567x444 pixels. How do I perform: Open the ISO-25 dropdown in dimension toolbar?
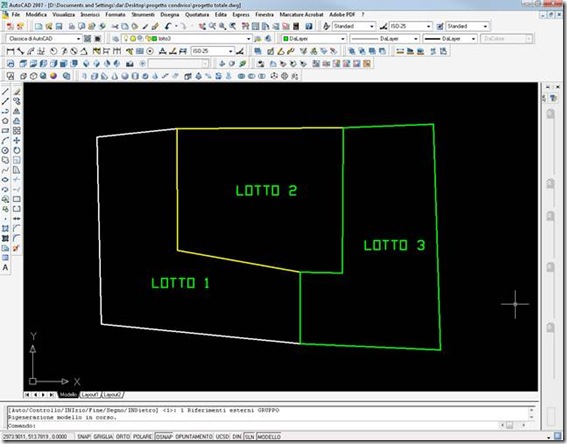213,51
